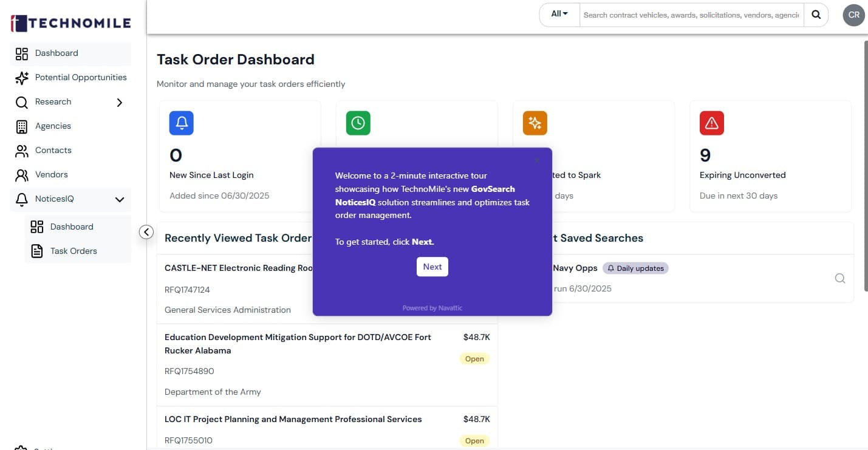Click RFQ1747124 text

pos(187,290)
